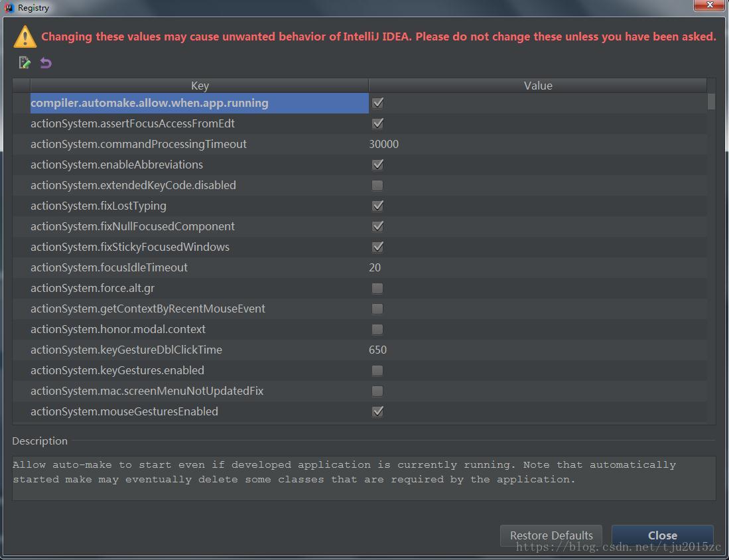Uncheck compiler.automake.allow.when.app.running checkbox
Viewport: 729px width, 560px height.
pos(377,103)
